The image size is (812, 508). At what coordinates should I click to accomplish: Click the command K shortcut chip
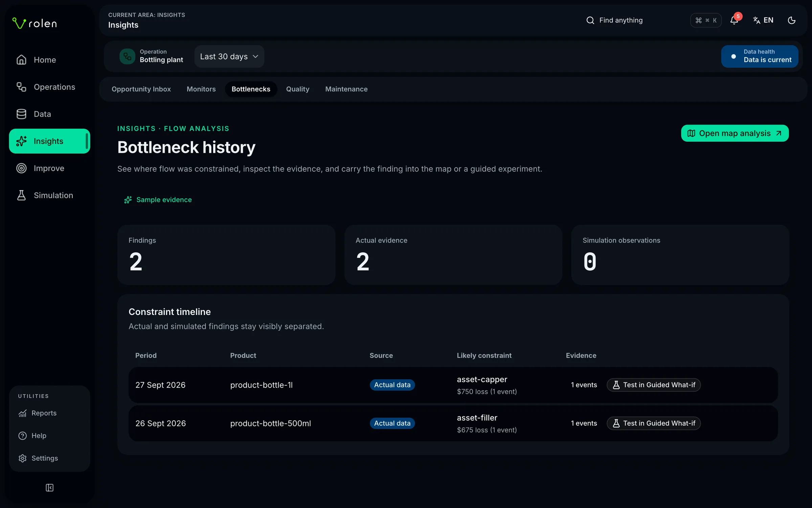pos(706,20)
